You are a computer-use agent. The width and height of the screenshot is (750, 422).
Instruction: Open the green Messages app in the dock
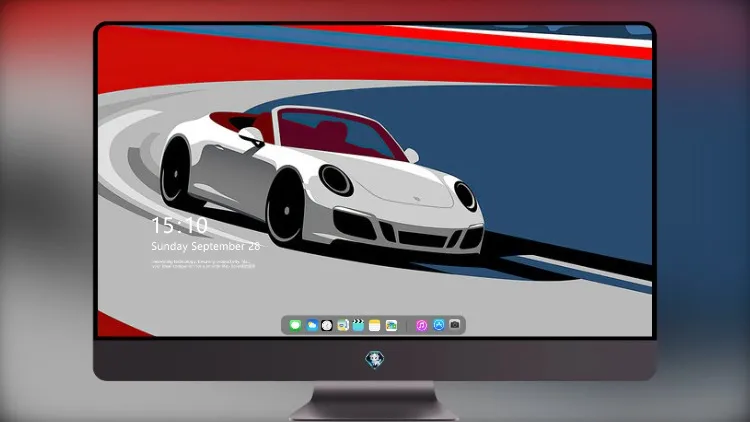[x=295, y=325]
